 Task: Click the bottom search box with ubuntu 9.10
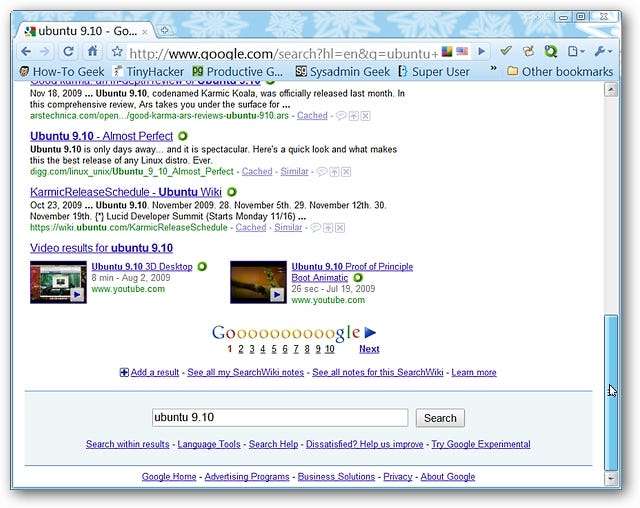coord(280,418)
